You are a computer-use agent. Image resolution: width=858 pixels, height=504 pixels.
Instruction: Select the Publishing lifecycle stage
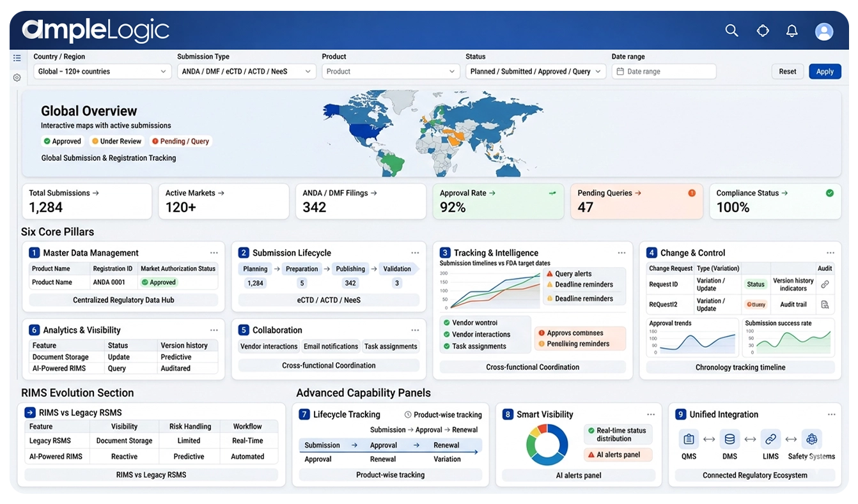click(x=350, y=269)
